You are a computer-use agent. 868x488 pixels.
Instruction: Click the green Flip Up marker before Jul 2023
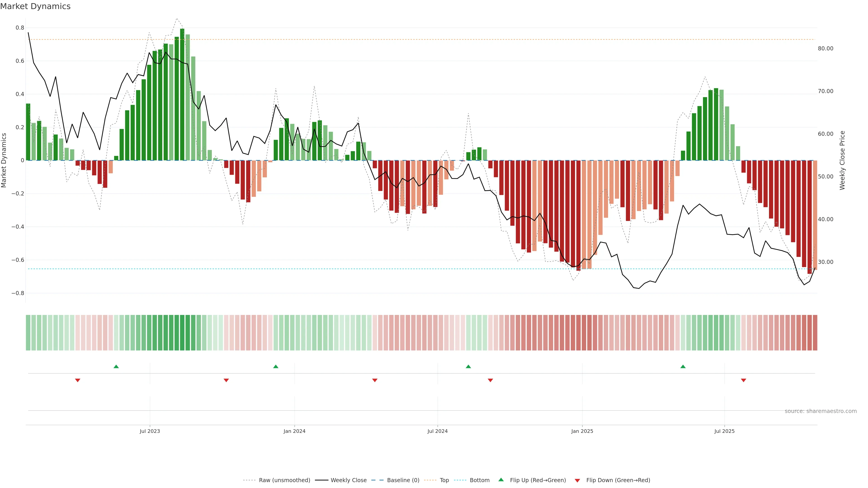click(116, 366)
